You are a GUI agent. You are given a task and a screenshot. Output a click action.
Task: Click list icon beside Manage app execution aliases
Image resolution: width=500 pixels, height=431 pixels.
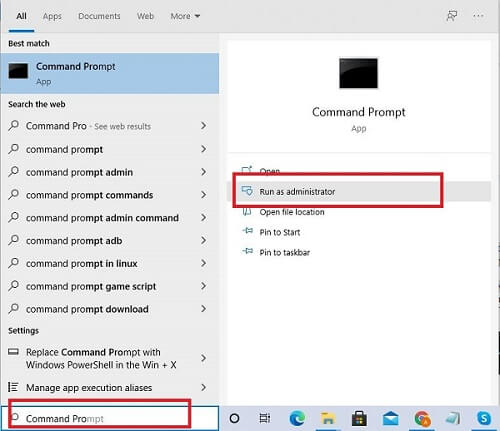(13, 387)
